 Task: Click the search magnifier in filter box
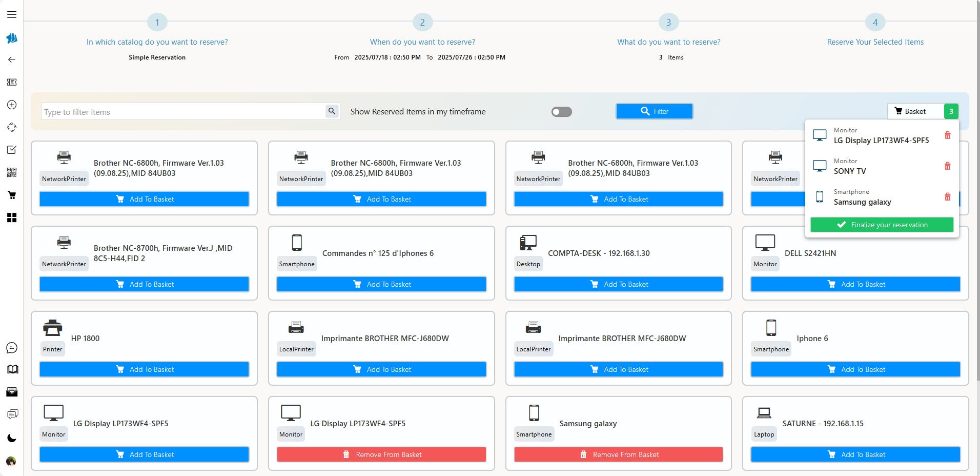[x=332, y=111]
